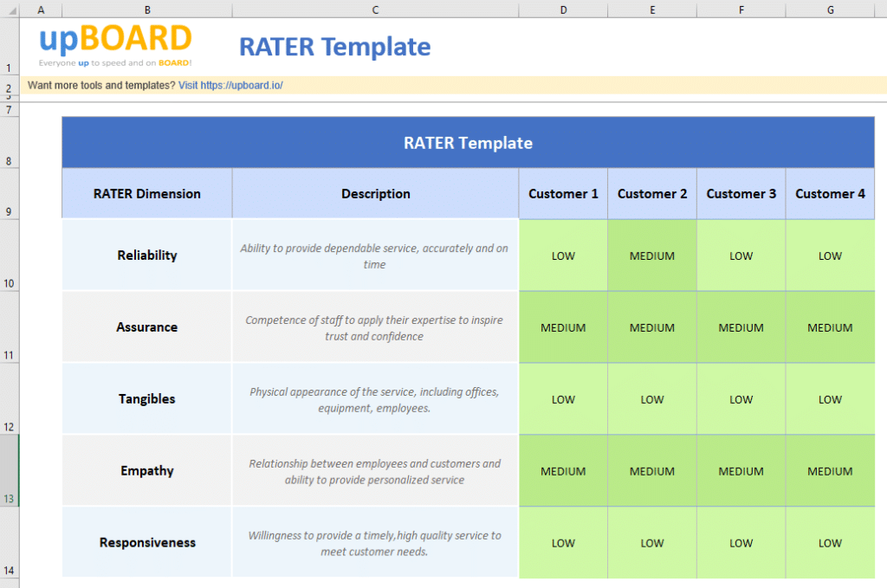Select the 'Responsiveness' cell

(147, 542)
